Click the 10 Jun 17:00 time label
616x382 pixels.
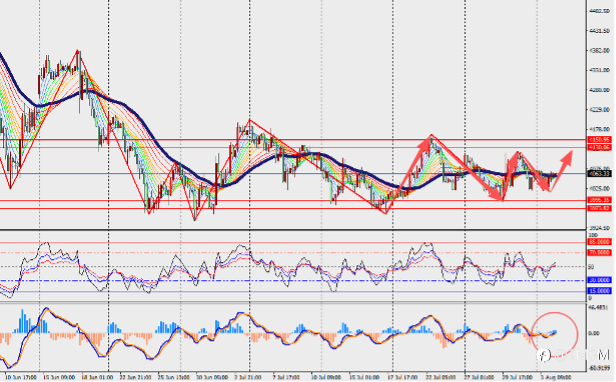click(21, 378)
